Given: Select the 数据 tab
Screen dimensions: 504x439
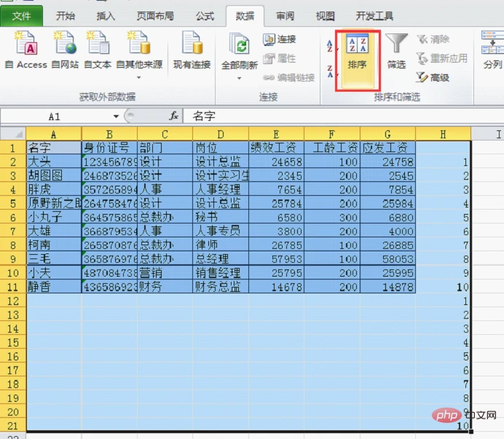Looking at the screenshot, I should pyautogui.click(x=245, y=16).
